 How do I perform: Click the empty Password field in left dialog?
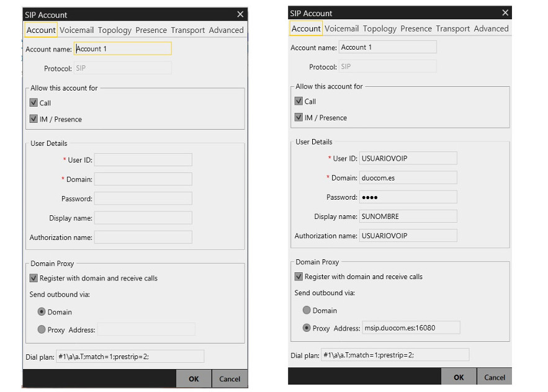[143, 198]
